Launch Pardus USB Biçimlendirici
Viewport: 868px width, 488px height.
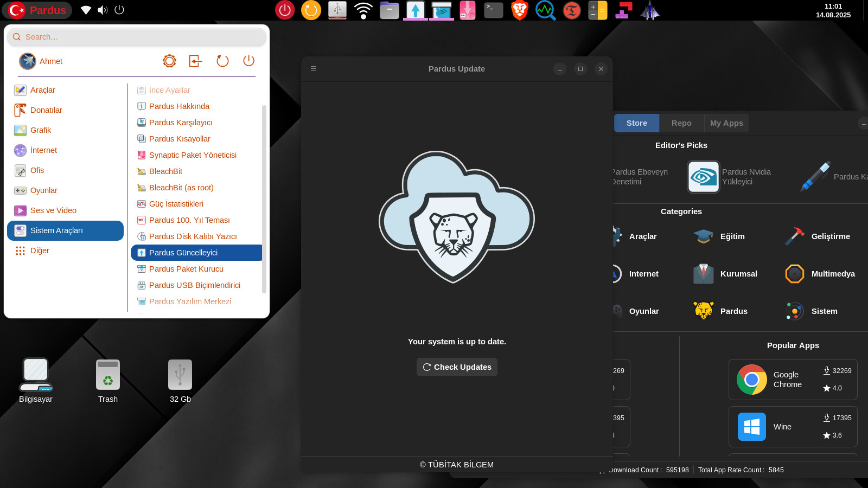pos(196,285)
